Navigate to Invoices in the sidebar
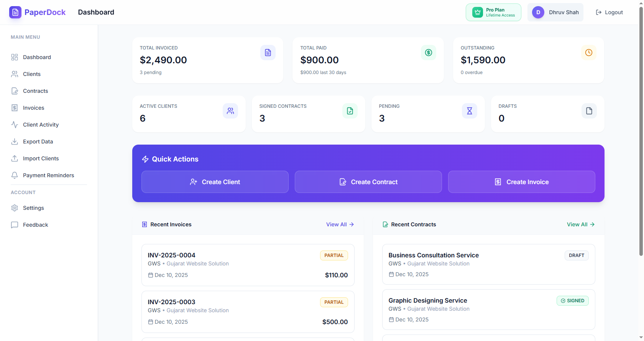Screen dimensions: 644x341 [x=49, y=108]
